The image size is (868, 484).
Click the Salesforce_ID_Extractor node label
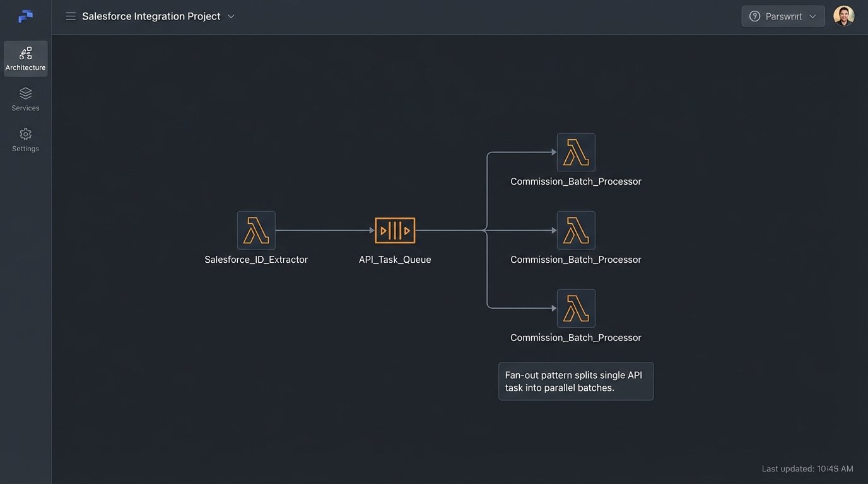click(x=256, y=259)
